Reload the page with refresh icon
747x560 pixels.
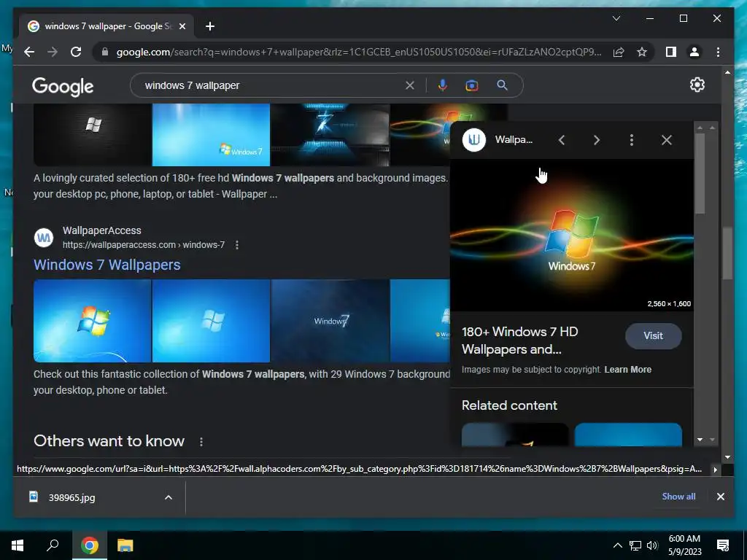click(x=76, y=52)
